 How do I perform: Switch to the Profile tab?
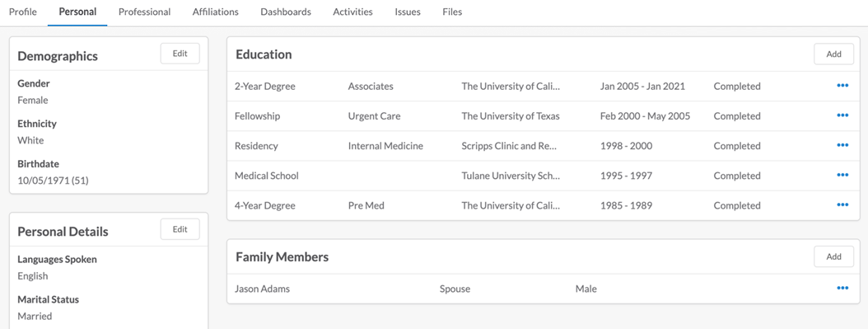[23, 12]
